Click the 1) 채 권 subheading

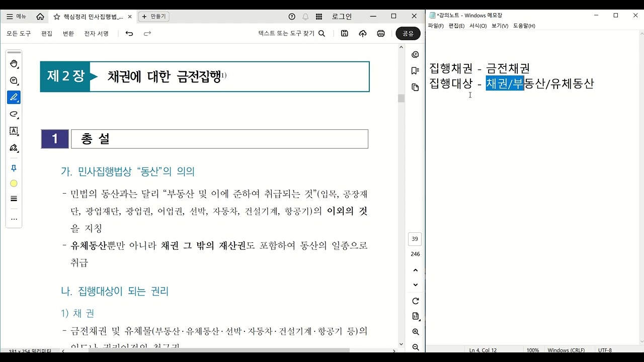[x=77, y=313]
